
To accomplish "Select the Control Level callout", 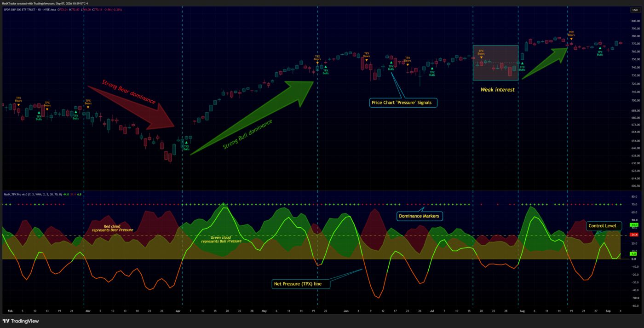I will (604, 226).
